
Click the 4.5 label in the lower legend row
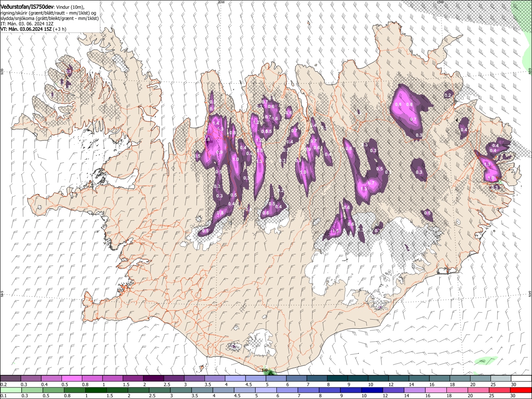point(237,396)
